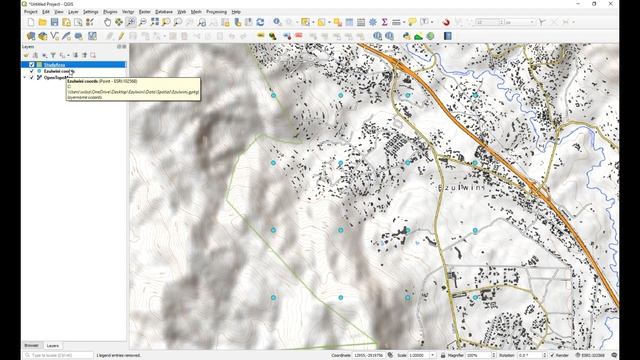Activate the Zoom In tool
Viewport: 640px width, 360px height.
tap(131, 22)
